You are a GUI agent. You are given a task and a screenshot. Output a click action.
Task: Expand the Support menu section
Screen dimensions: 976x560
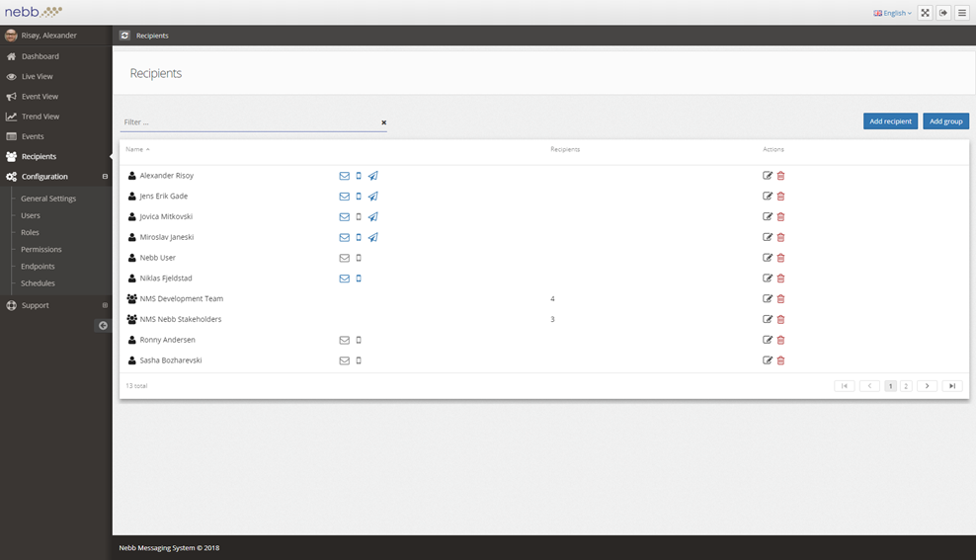coord(105,305)
